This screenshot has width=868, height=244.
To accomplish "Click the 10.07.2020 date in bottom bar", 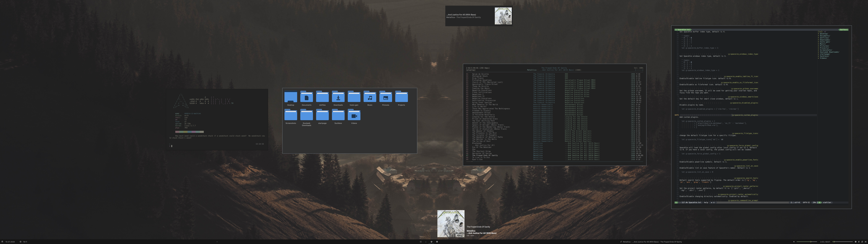I will tap(10, 242).
